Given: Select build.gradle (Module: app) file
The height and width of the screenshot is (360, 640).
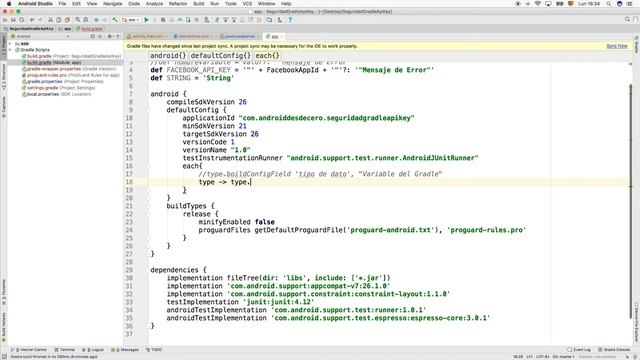Looking at the screenshot, I should [x=51, y=62].
